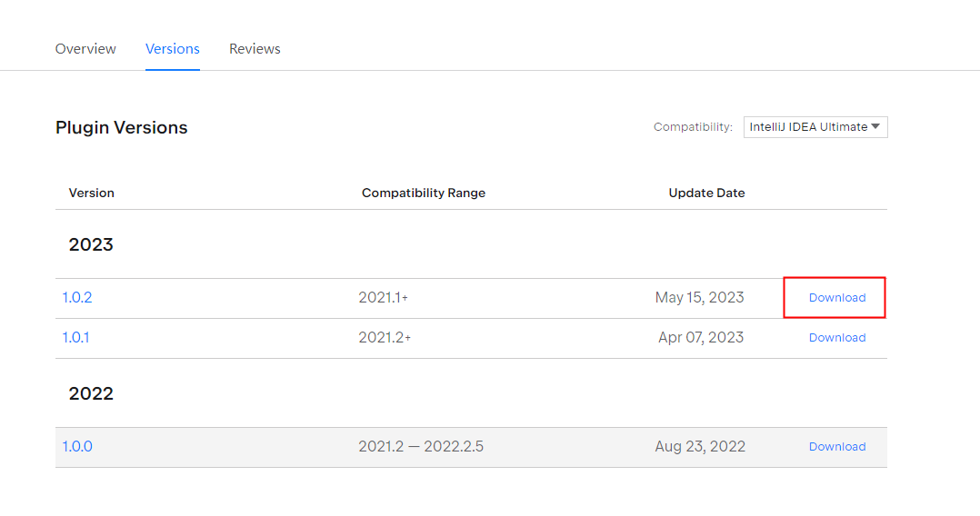The width and height of the screenshot is (980, 516).
Task: Click the 2021.2 — 2022.2.5 compatibility range
Action: tap(421, 447)
